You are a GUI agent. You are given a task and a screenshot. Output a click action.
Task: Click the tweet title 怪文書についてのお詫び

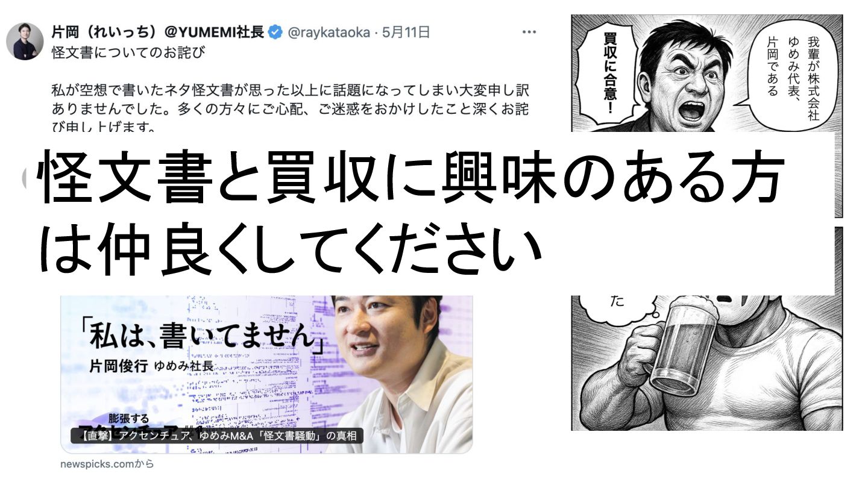128,52
